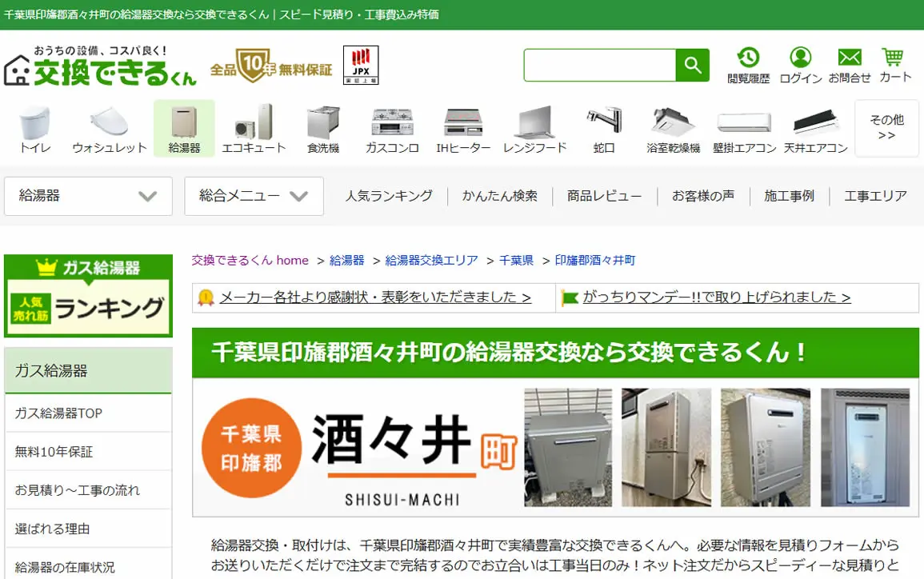Open 施工事例 menu item
Screen dimensions: 924x579
point(789,196)
